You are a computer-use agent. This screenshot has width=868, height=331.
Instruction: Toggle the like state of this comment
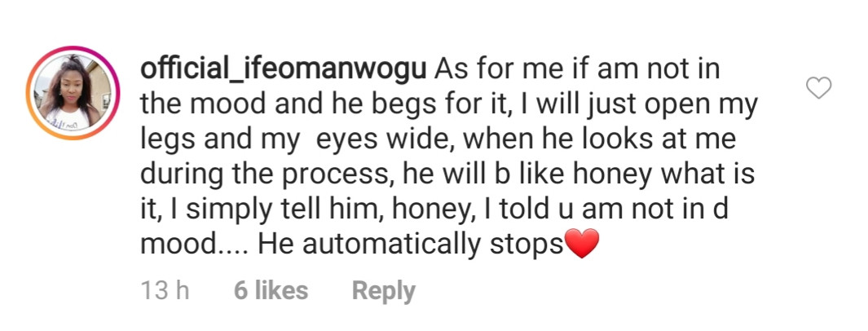[x=818, y=89]
